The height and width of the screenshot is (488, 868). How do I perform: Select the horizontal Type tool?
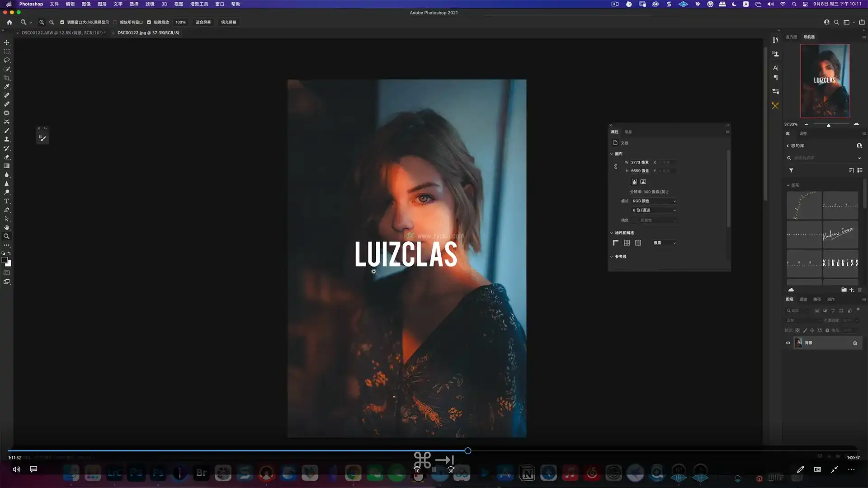tap(7, 201)
